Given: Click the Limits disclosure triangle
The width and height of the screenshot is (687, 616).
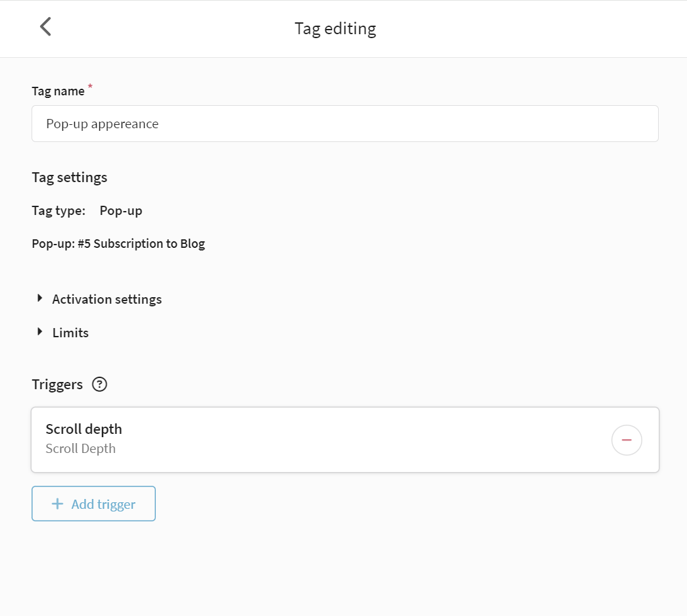Looking at the screenshot, I should pos(40,331).
